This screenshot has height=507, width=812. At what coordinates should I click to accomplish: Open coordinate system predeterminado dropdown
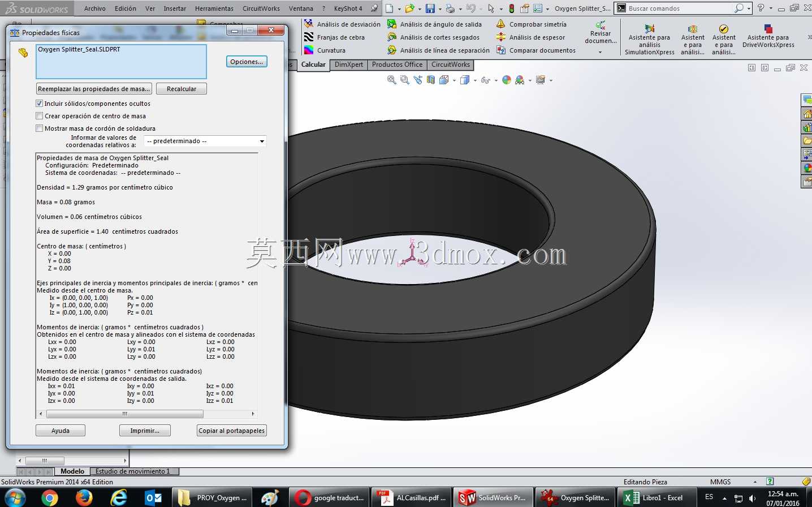205,141
